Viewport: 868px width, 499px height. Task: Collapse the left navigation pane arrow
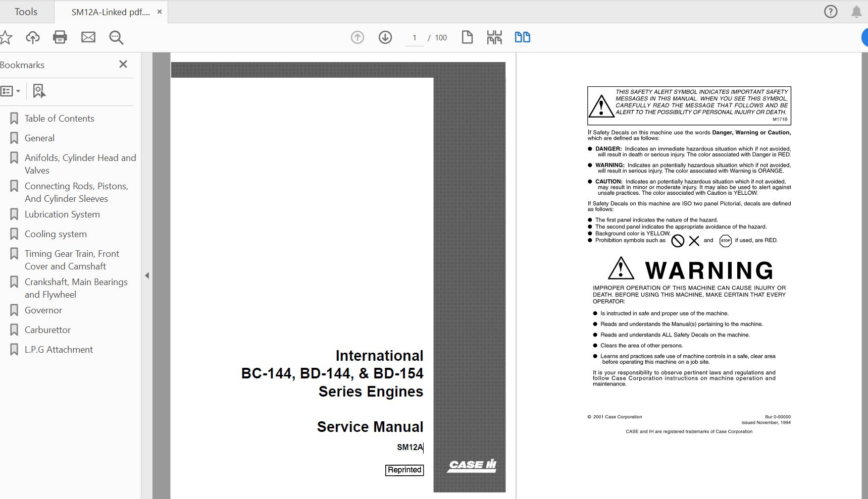point(147,275)
